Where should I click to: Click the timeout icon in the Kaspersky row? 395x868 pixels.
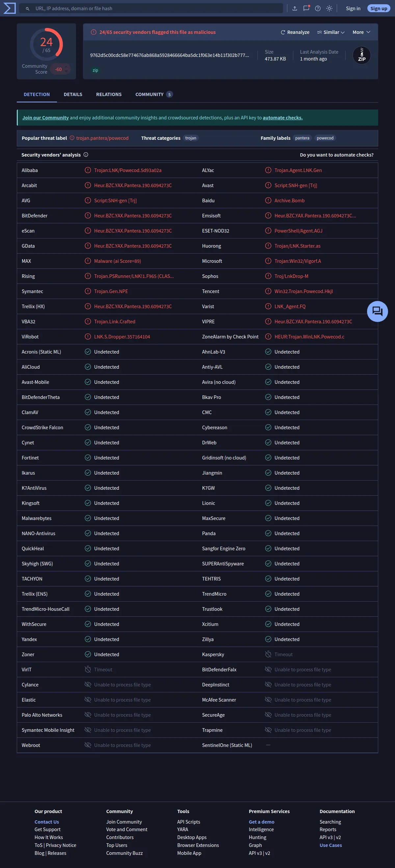268,654
